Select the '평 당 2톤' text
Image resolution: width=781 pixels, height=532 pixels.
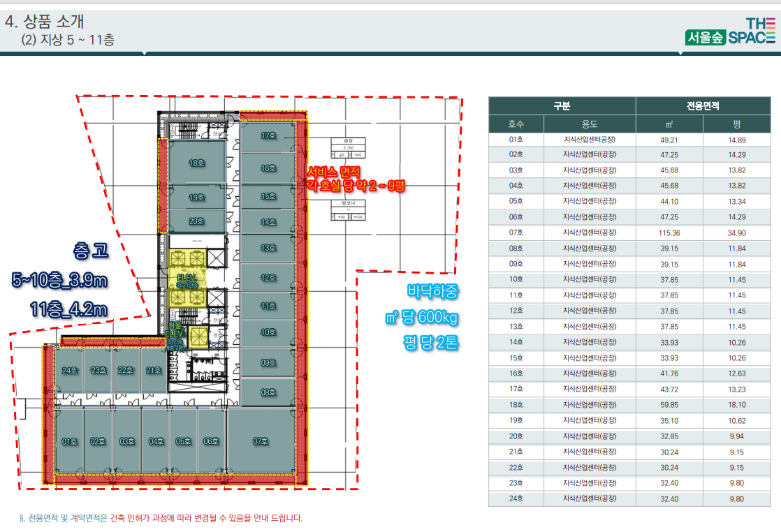(430, 342)
